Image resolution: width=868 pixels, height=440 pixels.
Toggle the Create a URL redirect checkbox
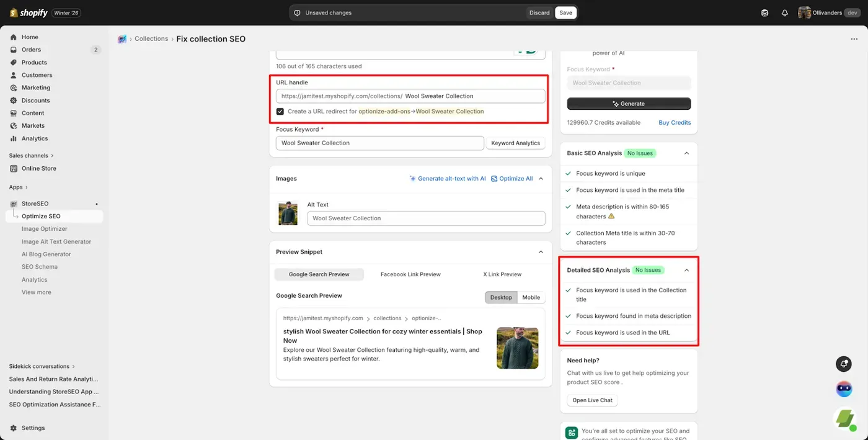pyautogui.click(x=280, y=112)
